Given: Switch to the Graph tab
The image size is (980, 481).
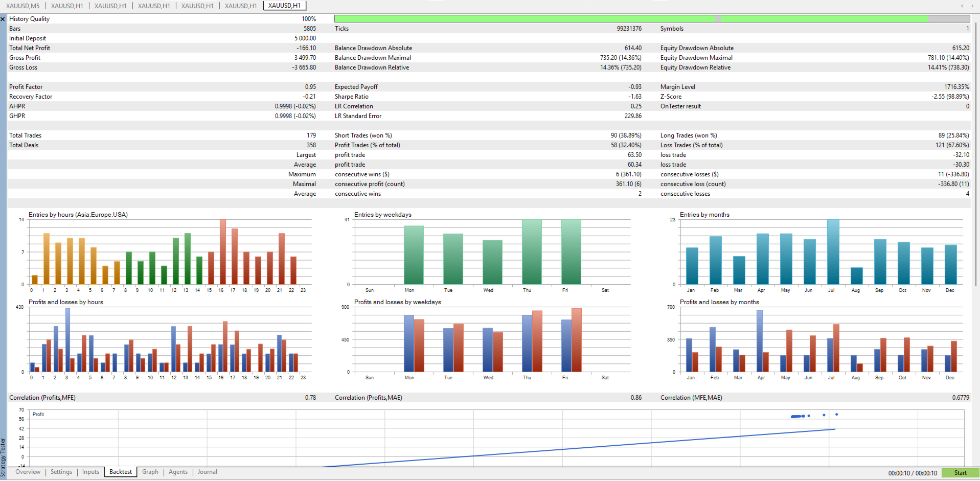Looking at the screenshot, I should pyautogui.click(x=150, y=472).
